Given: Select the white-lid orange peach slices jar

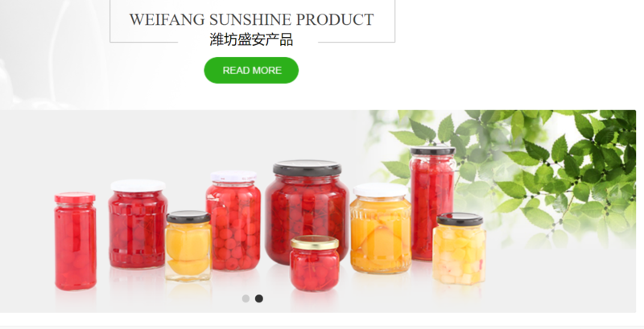Looking at the screenshot, I should [x=380, y=228].
